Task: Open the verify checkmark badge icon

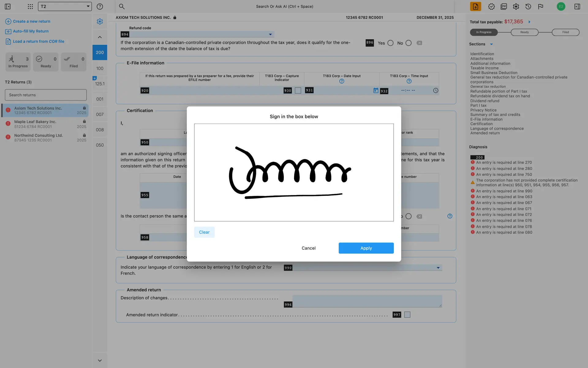Action: click(x=491, y=6)
